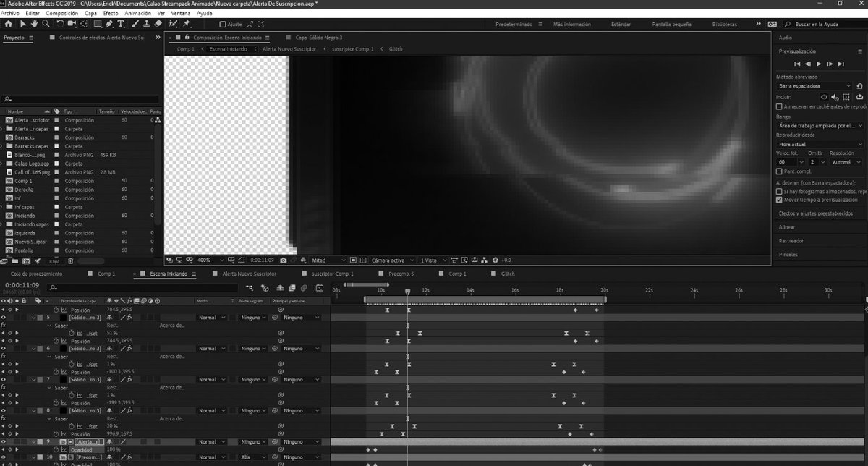The height and width of the screenshot is (466, 868).
Task: Select 'Call of...3.65.png' in project list
Action: 31,173
